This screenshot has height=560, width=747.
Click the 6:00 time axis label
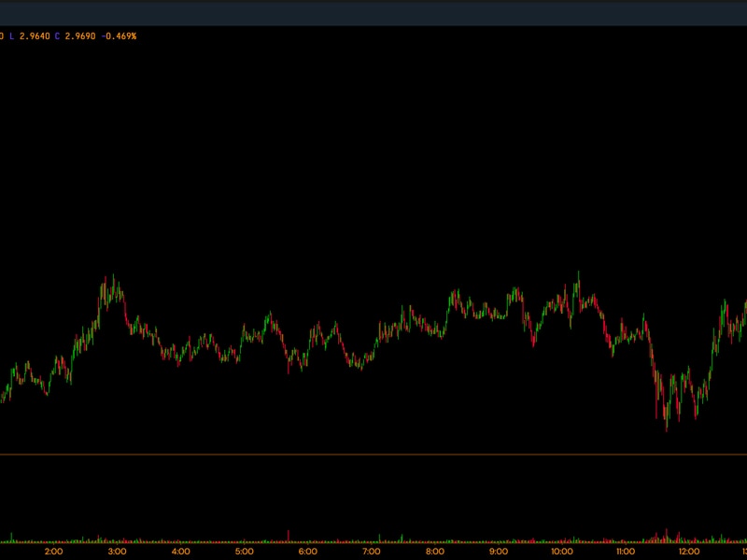308,552
